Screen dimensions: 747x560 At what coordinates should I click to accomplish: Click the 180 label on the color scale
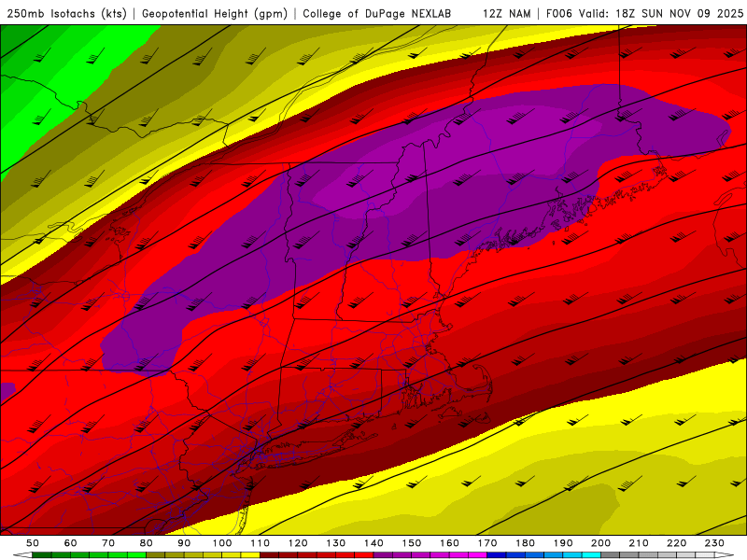tap(525, 543)
